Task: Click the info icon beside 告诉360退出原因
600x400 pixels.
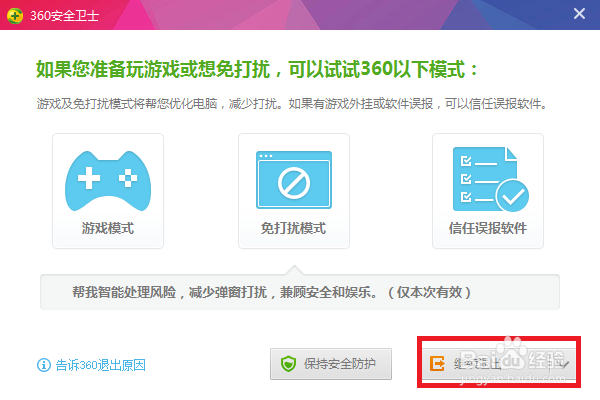Action: (44, 365)
